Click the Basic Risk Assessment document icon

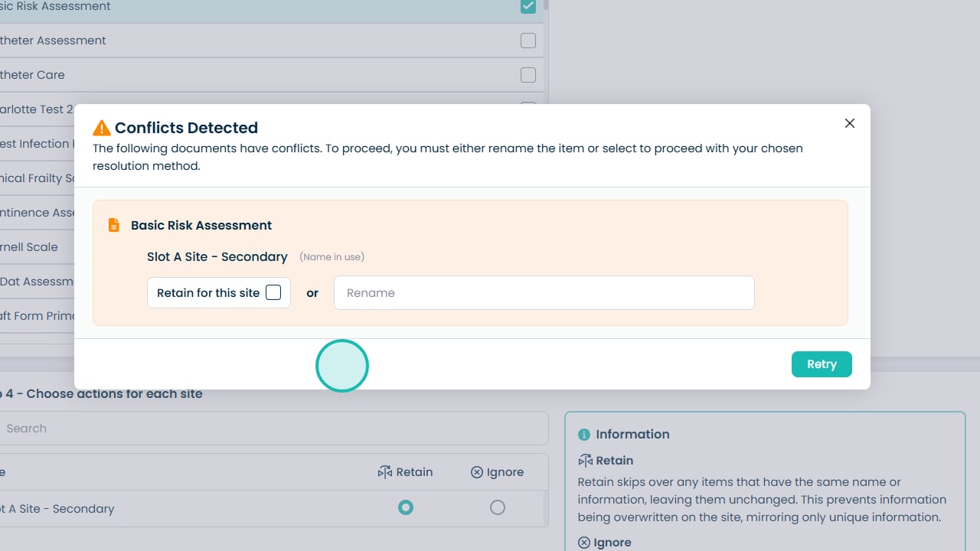click(114, 225)
